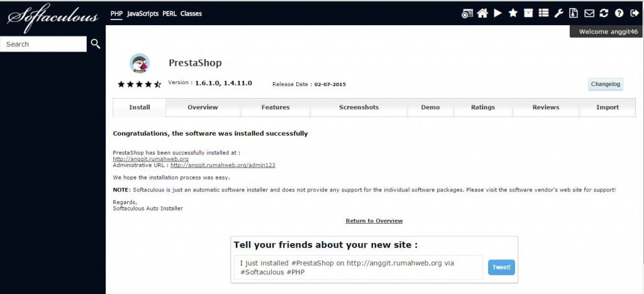Screen dimensions: 644x294
Task: Click 'Softaculous Auto Installer' signature text
Action: [x=148, y=209]
